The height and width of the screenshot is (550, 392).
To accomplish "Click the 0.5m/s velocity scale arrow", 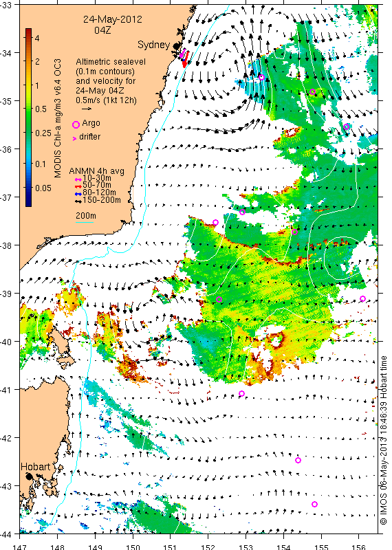I will [87, 109].
